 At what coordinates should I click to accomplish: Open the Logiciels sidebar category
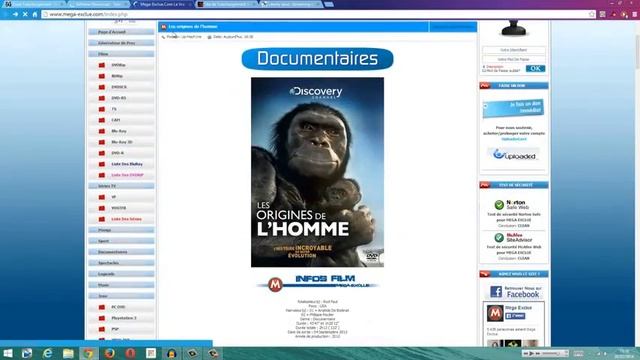click(121, 274)
